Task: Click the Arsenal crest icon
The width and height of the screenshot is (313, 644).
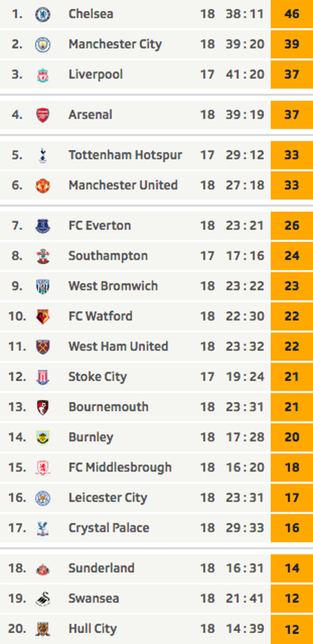Action: 42,115
